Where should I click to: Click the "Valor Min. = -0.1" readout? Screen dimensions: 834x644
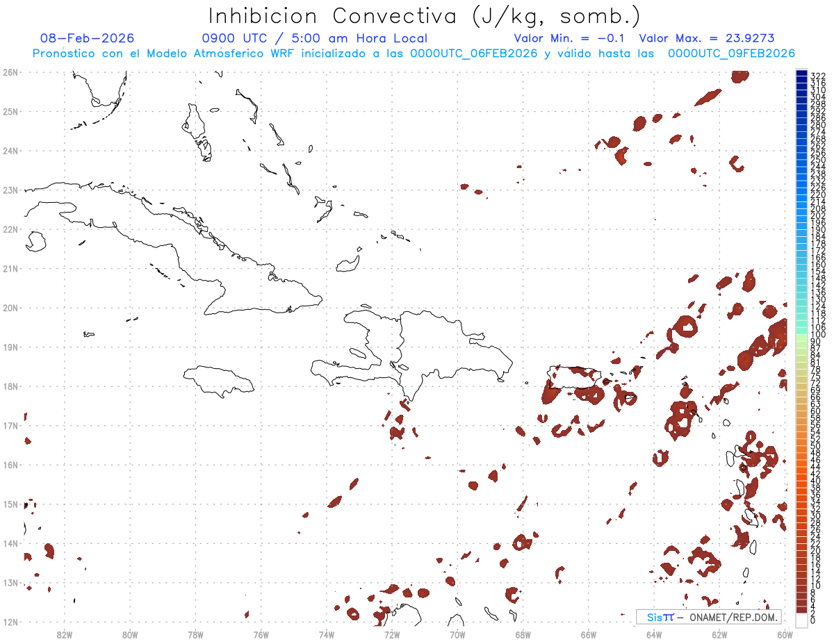tap(569, 38)
